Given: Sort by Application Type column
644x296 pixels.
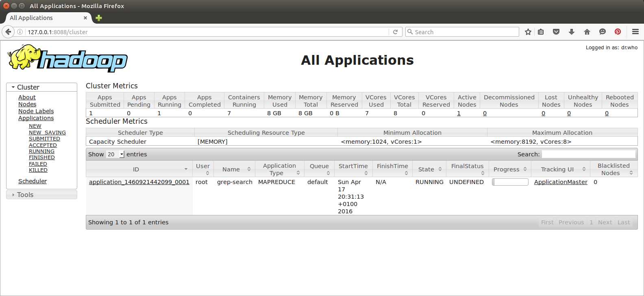Looking at the screenshot, I should (x=279, y=169).
